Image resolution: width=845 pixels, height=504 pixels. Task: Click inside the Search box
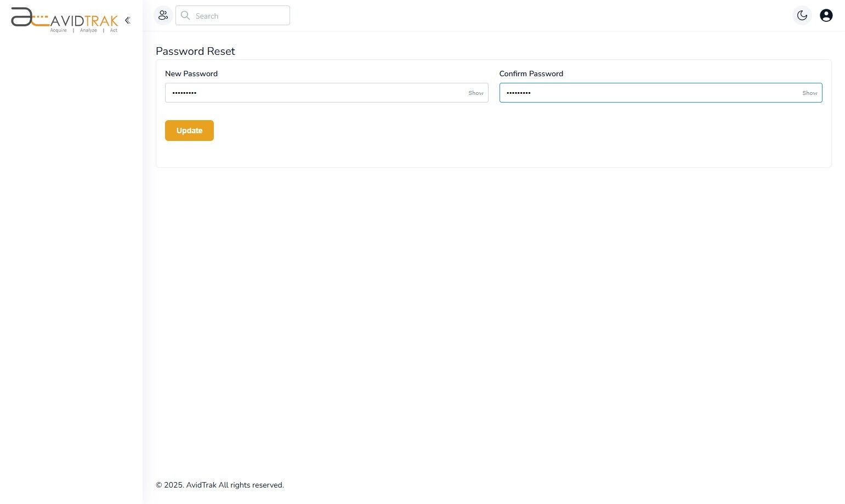pyautogui.click(x=236, y=15)
